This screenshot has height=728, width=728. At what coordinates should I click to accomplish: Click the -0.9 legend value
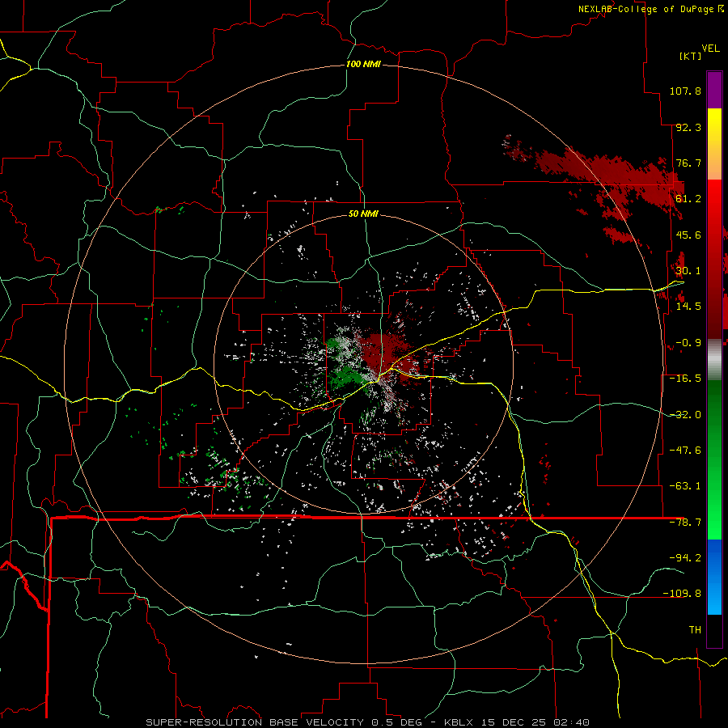click(688, 343)
